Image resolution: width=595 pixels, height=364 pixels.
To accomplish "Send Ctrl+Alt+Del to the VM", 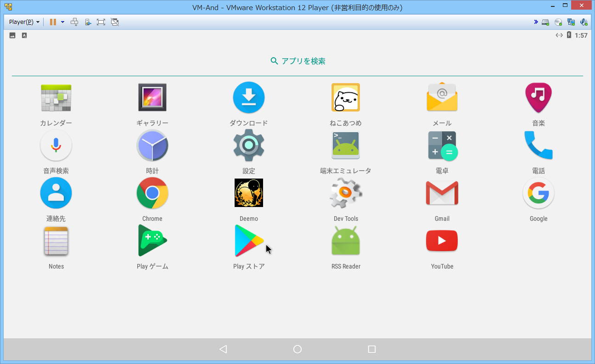I will tap(74, 22).
